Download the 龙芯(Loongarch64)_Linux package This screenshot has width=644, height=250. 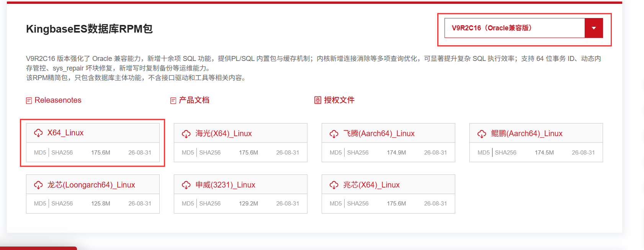click(91, 185)
